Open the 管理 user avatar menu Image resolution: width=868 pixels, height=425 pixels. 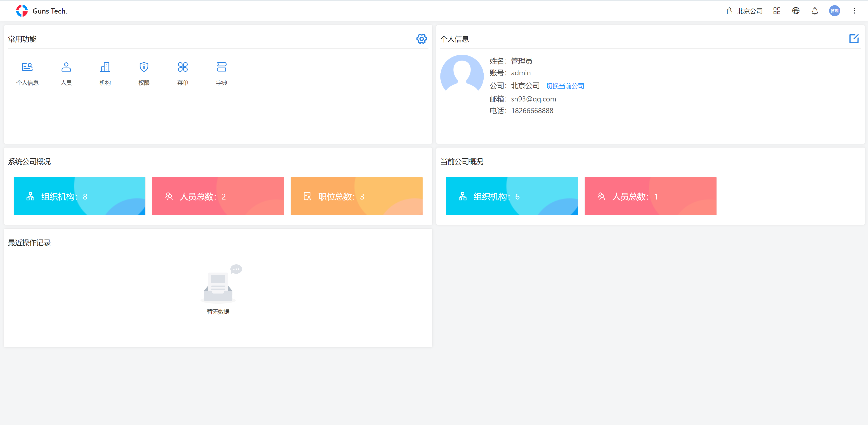tap(834, 11)
